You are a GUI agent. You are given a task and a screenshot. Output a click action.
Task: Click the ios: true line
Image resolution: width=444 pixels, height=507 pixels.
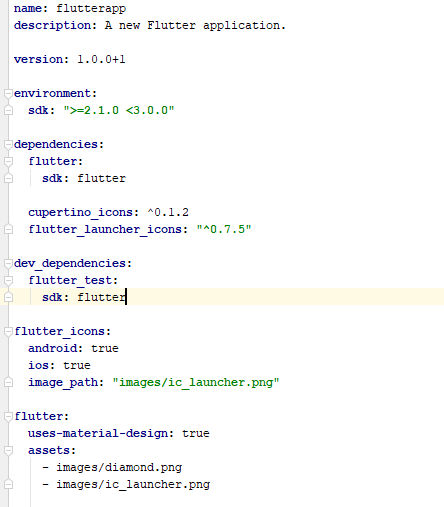(x=59, y=365)
